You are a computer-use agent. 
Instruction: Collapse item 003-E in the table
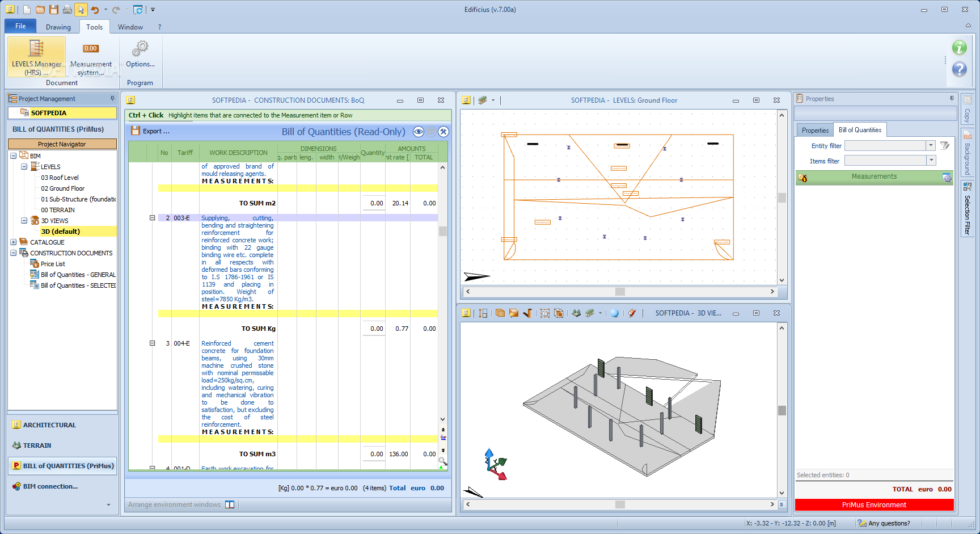152,218
